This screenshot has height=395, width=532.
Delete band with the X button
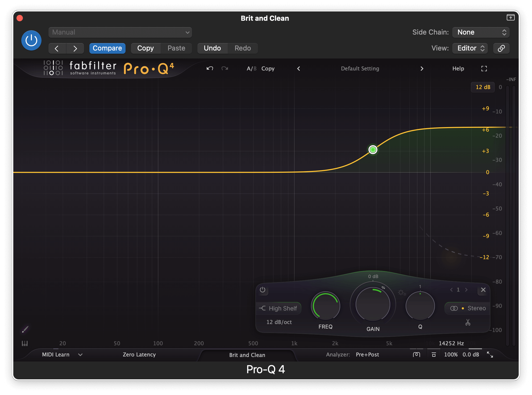(483, 290)
